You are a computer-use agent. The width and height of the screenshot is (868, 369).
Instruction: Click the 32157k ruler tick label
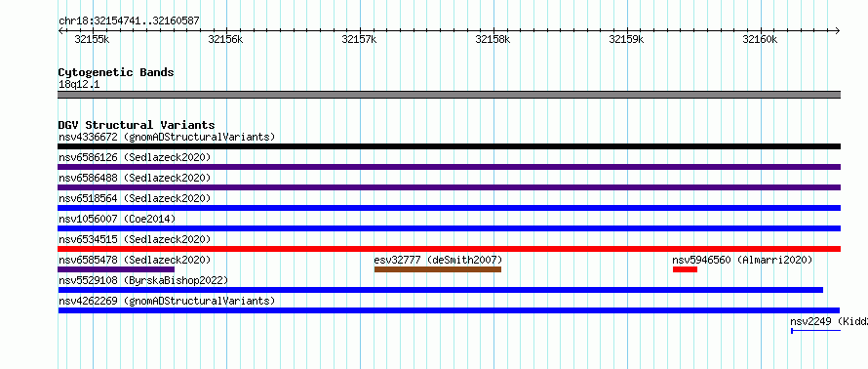(x=359, y=39)
